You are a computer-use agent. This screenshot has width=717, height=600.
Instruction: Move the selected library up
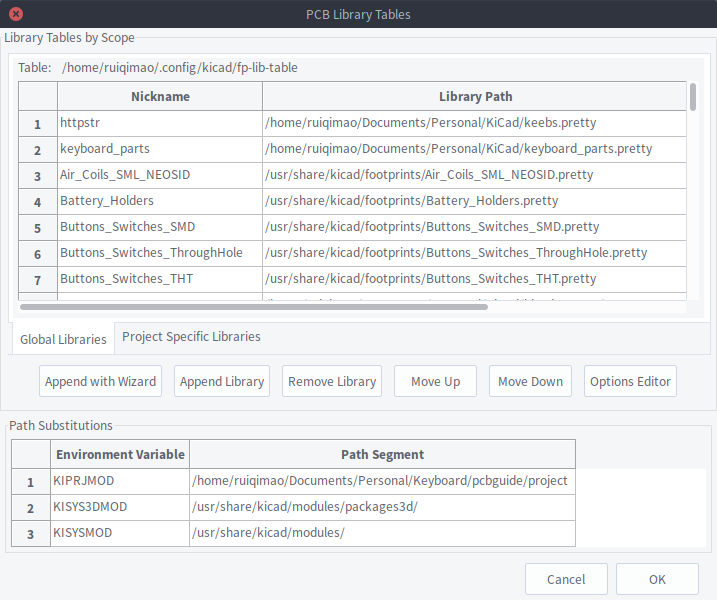pyautogui.click(x=435, y=381)
